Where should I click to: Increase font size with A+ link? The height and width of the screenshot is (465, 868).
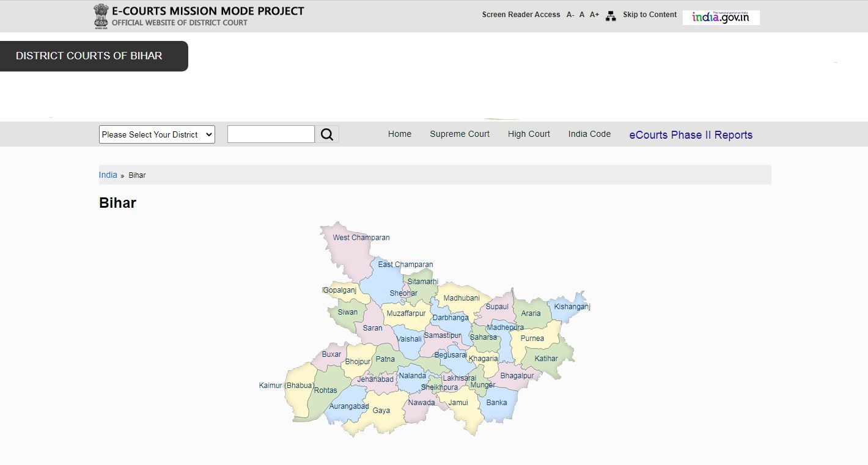pyautogui.click(x=594, y=15)
